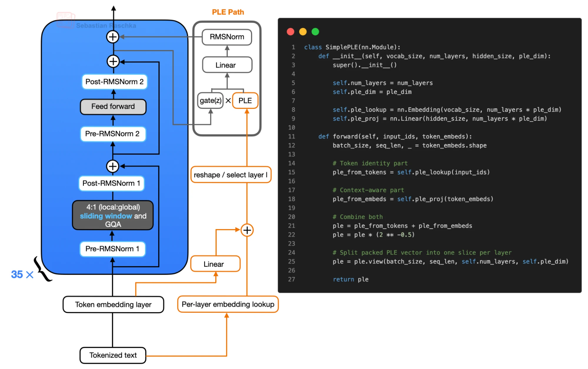The height and width of the screenshot is (369, 588).
Task: Click the '# Split packed PLE vector' comment
Action: [x=422, y=252]
